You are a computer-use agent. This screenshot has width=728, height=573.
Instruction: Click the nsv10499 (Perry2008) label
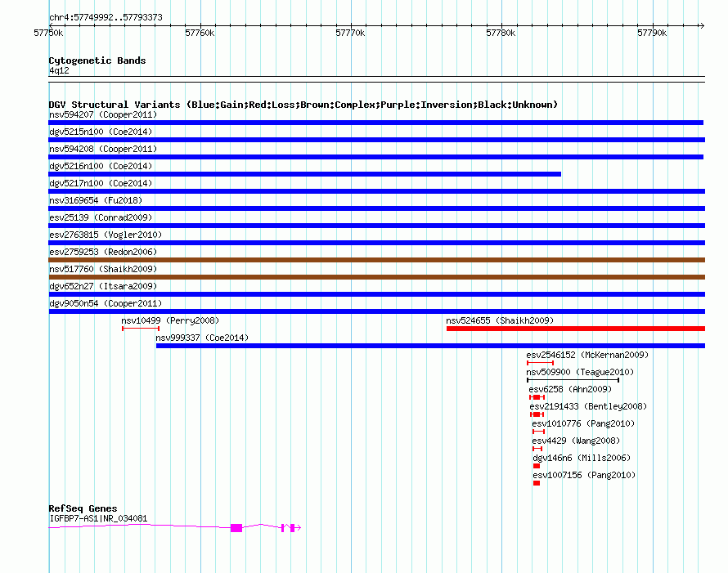click(170, 320)
